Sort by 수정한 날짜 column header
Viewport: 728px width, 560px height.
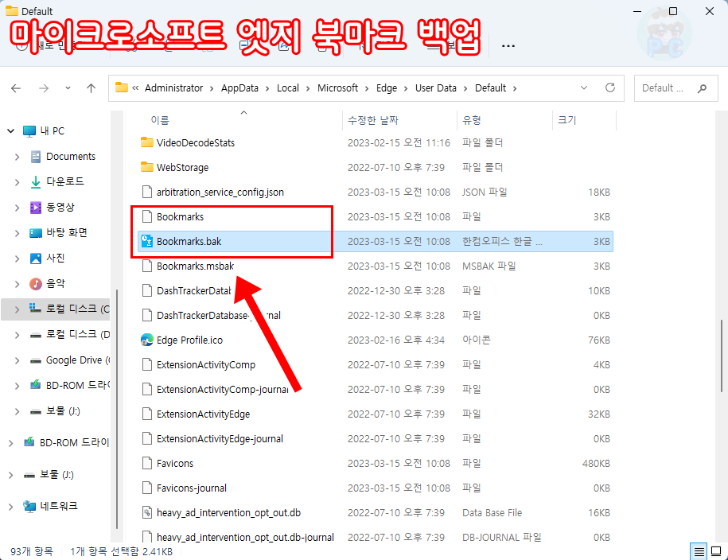click(373, 120)
